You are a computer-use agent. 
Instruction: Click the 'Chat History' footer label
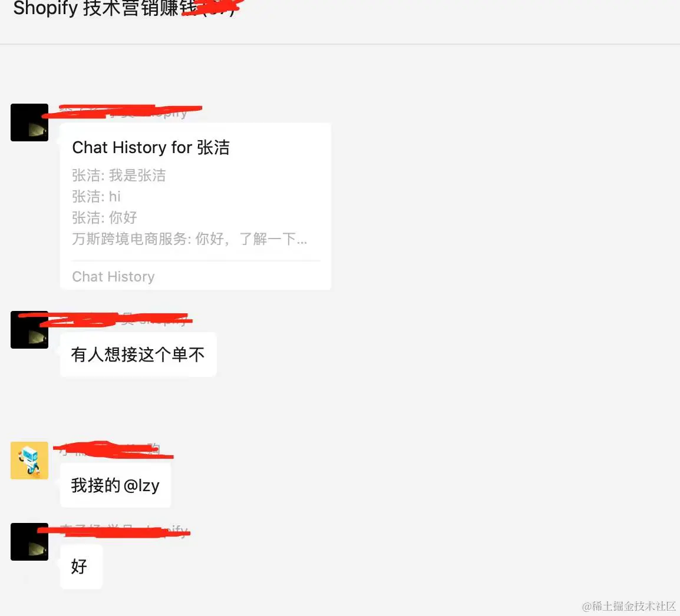[113, 277]
